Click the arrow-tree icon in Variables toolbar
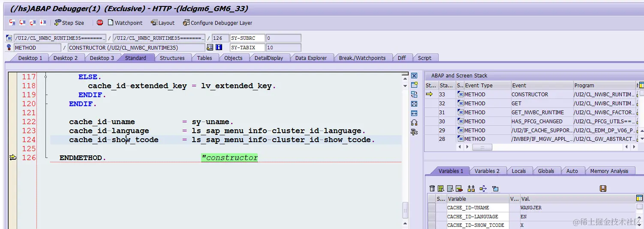The image size is (644, 229). [x=483, y=188]
